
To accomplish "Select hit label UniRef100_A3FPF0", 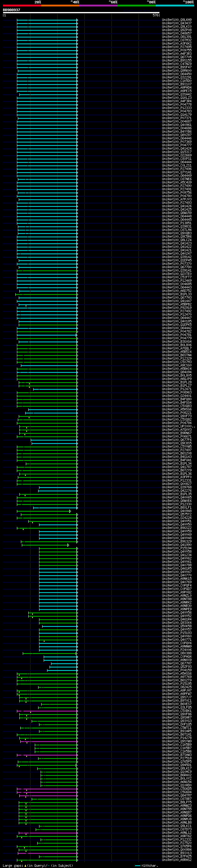I will [x=177, y=477].
